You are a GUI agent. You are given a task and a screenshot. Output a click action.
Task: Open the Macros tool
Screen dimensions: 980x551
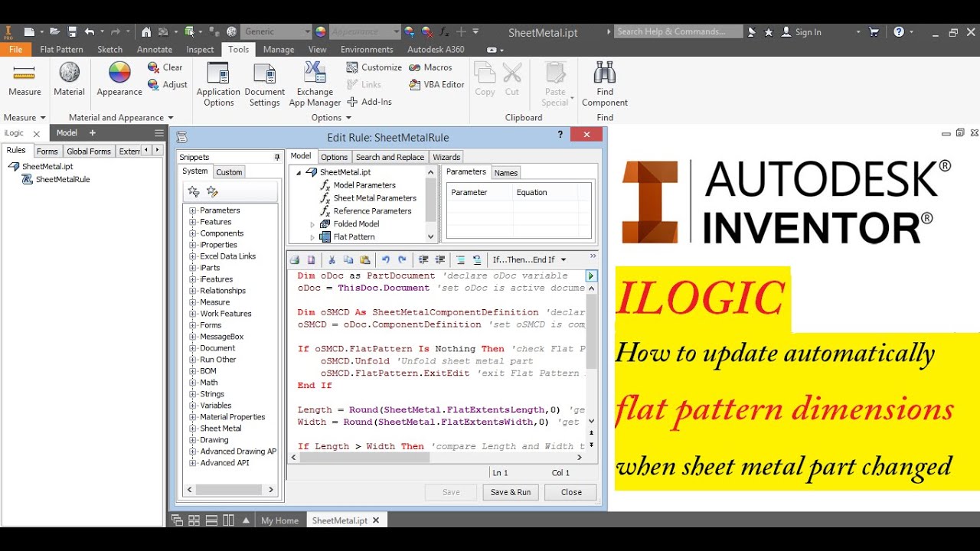(431, 67)
